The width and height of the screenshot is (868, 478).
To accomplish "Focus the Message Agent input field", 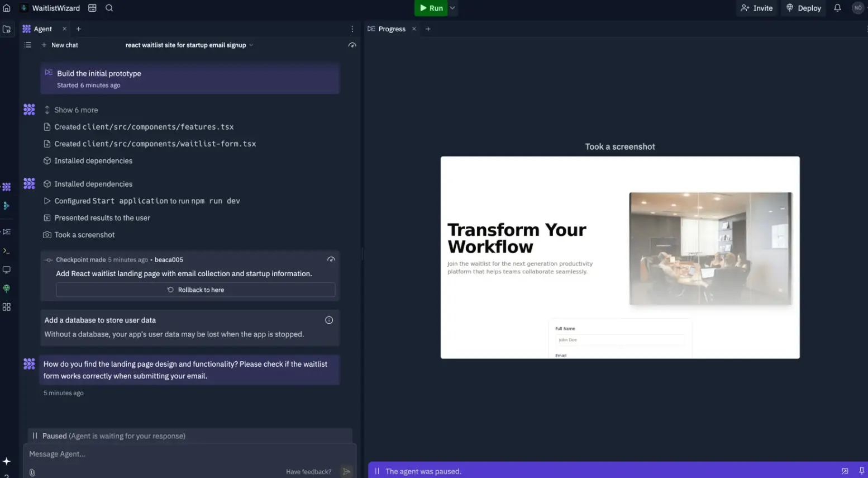I will tap(190, 454).
